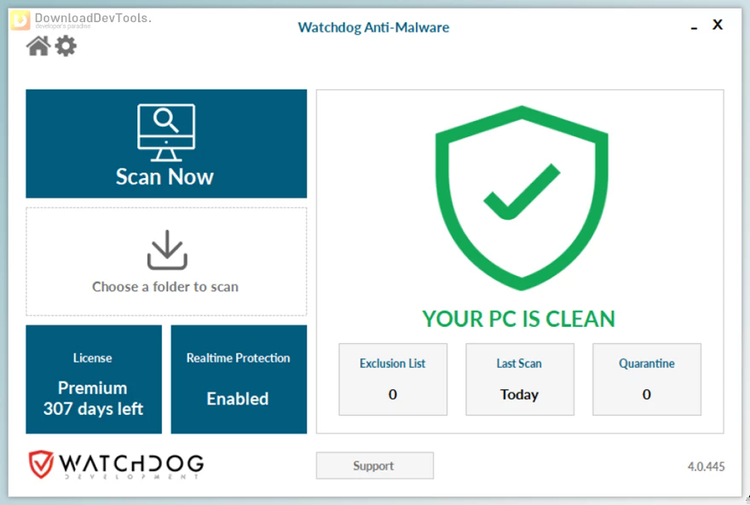Close the Watchdog Anti-Malware window
The width and height of the screenshot is (750, 505).
717,24
